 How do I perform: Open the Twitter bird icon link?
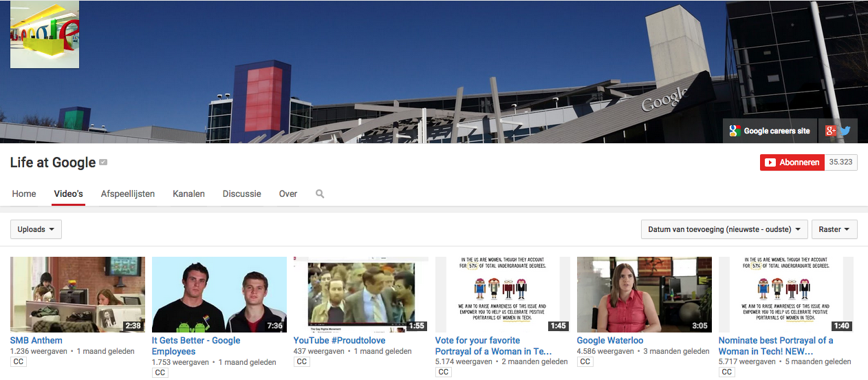[x=845, y=131]
